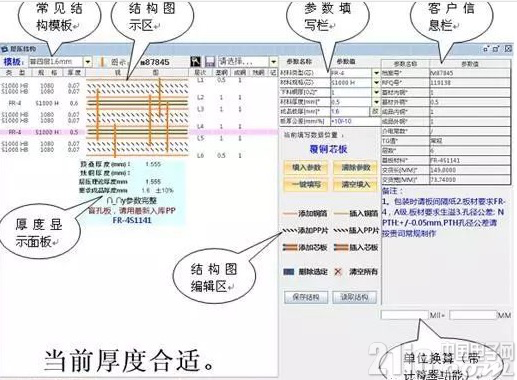Click the 填入参数 button
The image size is (517, 380).
(306, 167)
